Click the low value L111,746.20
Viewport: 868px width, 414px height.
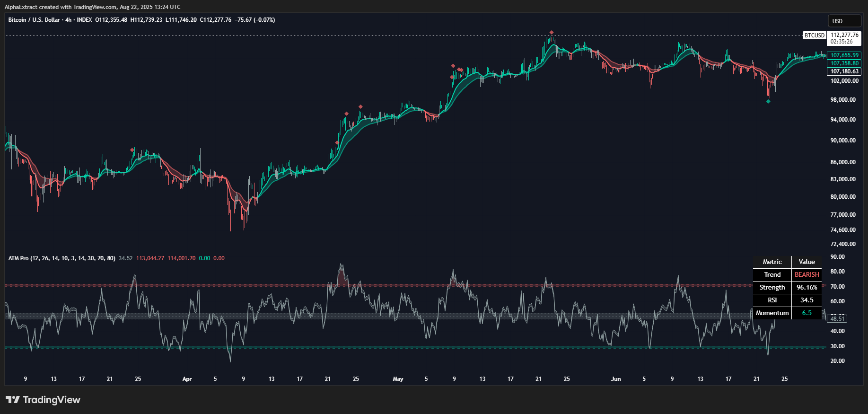click(181, 20)
